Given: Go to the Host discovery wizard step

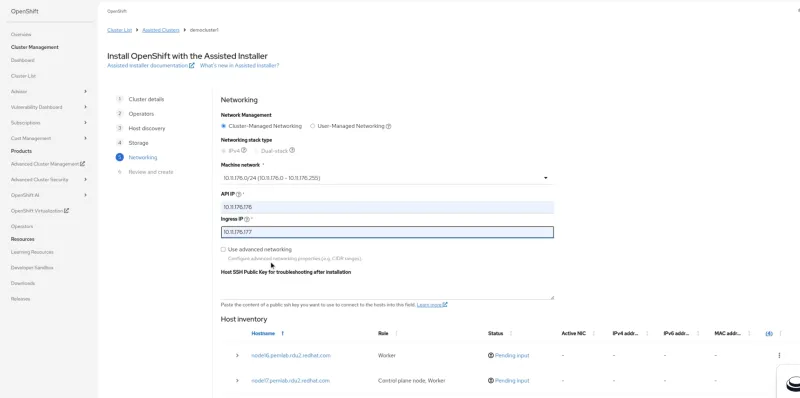Looking at the screenshot, I should (147, 128).
